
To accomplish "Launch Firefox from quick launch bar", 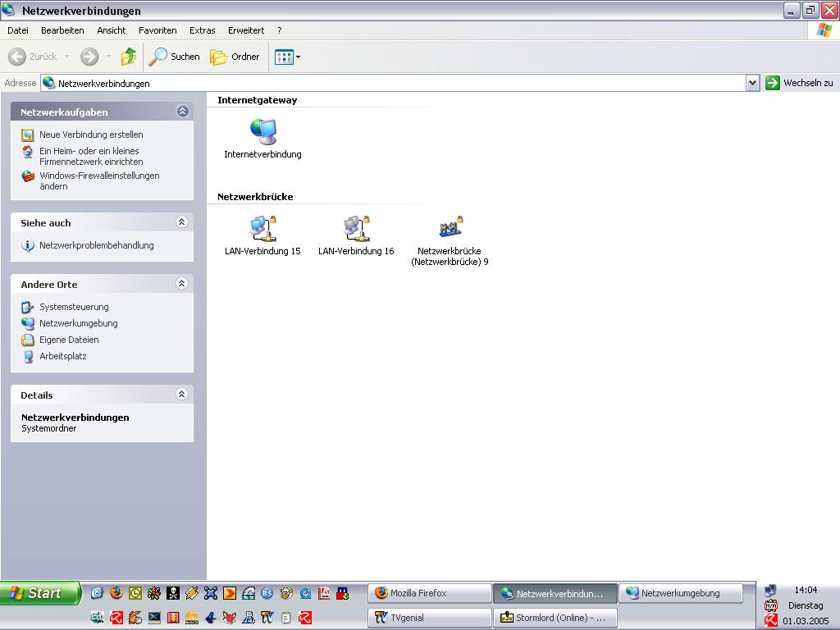I will pyautogui.click(x=116, y=593).
